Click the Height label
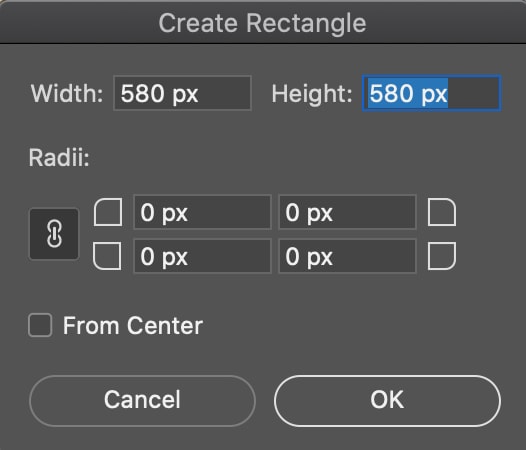Image resolution: width=526 pixels, height=450 pixels. (x=312, y=93)
